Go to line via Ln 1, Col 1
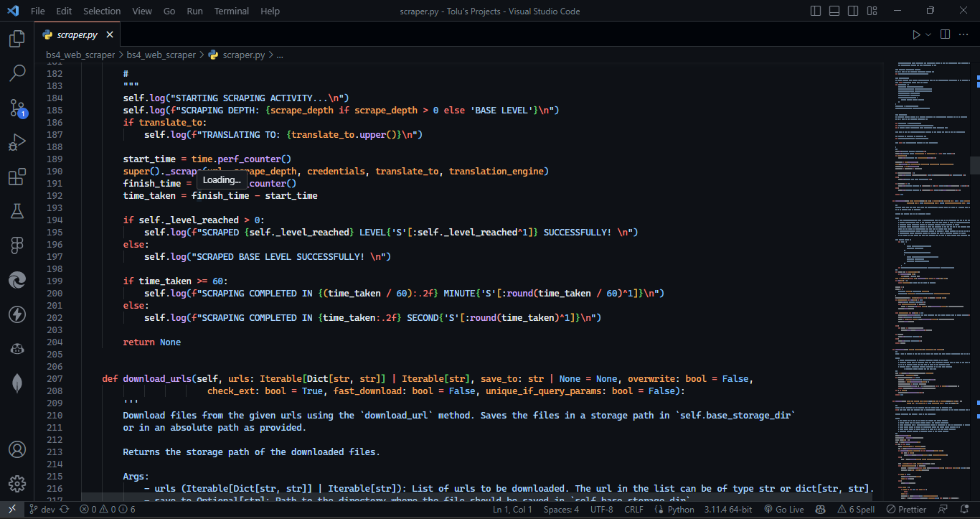The image size is (980, 519). click(512, 509)
